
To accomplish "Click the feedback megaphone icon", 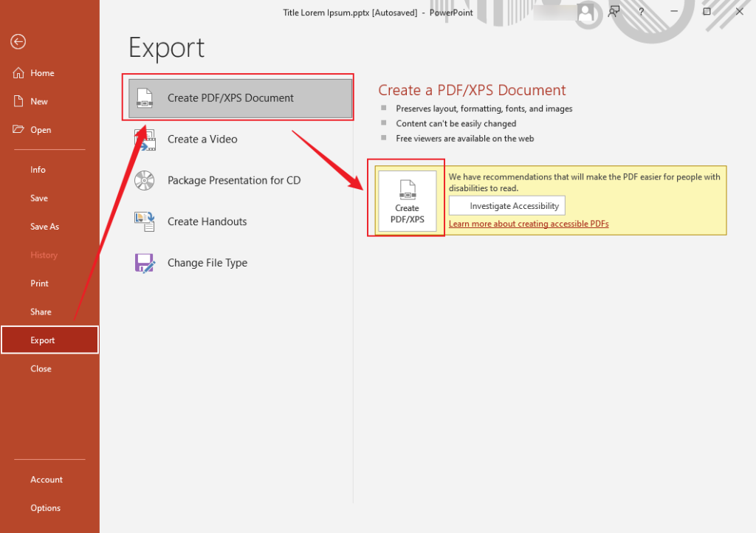I will click(614, 12).
